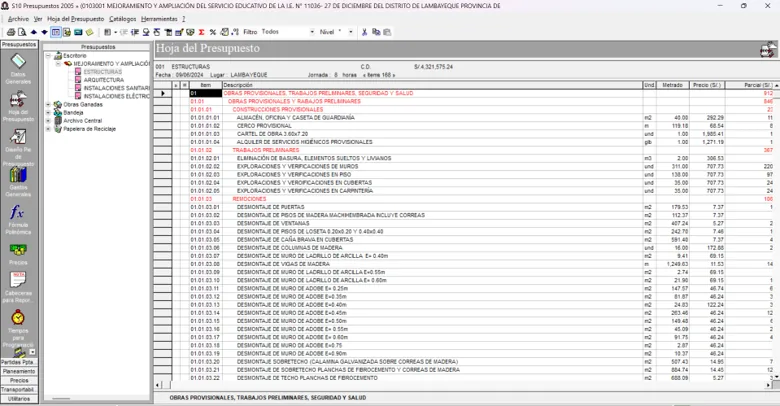The image size is (780, 406).
Task: Click the Planeamiento button at bottom left
Action: point(19,371)
